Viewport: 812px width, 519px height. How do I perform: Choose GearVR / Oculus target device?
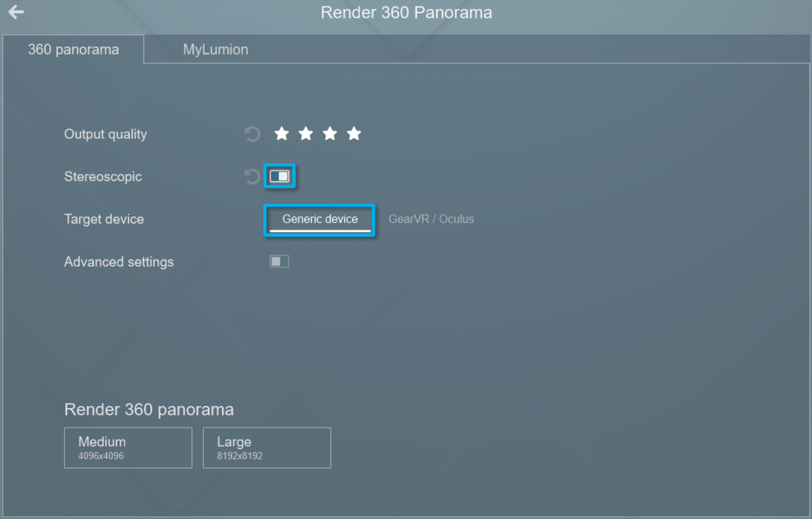[x=431, y=219]
